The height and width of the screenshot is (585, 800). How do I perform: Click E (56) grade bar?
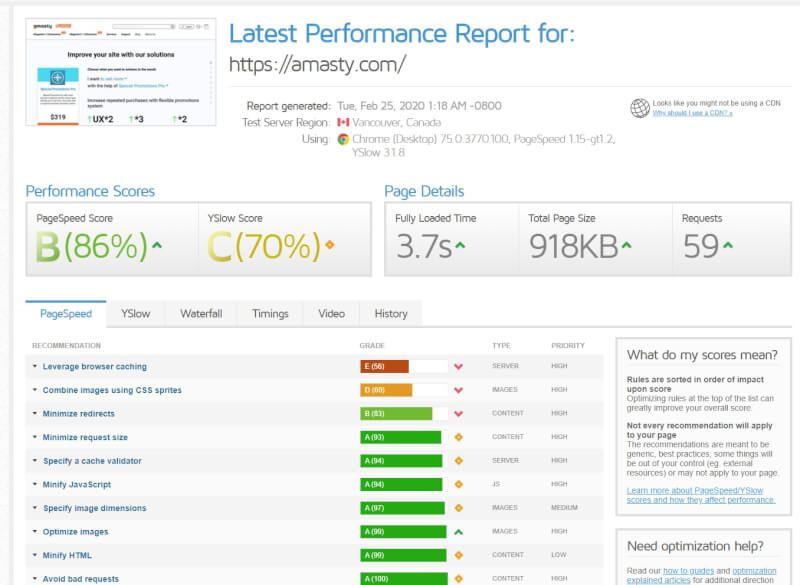(404, 366)
